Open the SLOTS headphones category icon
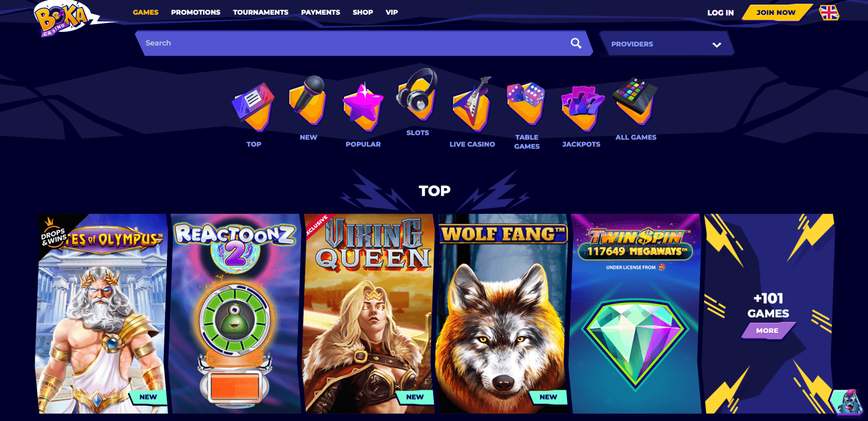 [x=417, y=94]
